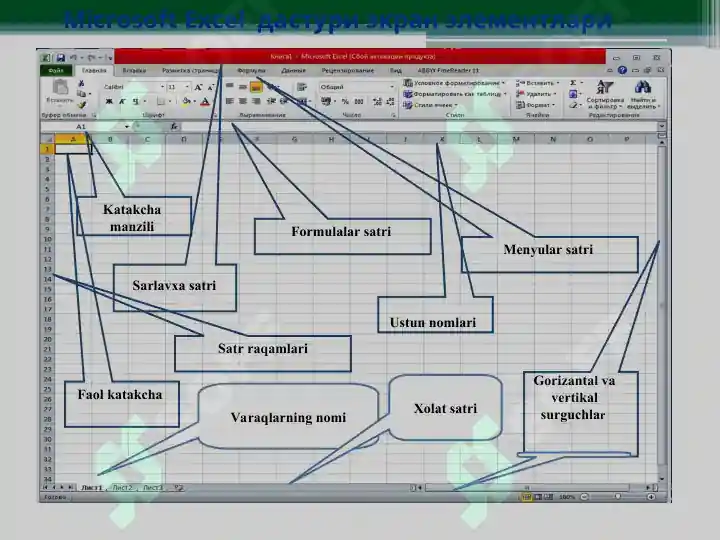
Task: Click the increase decimal icon
Action: point(377,101)
